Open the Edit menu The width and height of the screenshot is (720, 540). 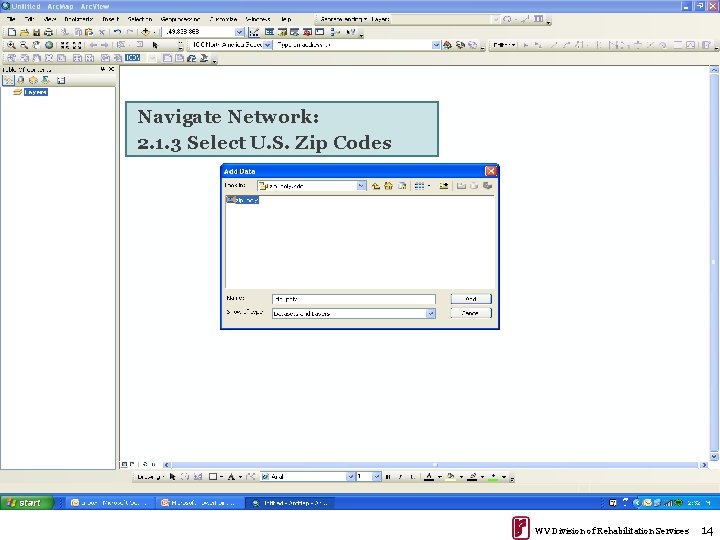[x=29, y=19]
